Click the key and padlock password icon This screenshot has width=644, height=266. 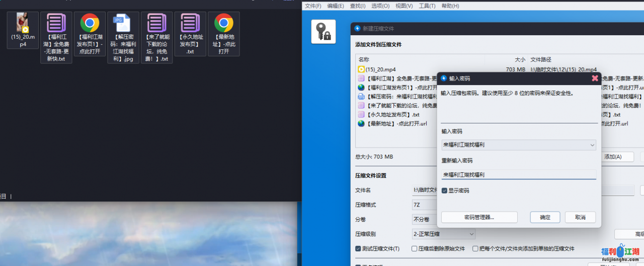pos(324,32)
